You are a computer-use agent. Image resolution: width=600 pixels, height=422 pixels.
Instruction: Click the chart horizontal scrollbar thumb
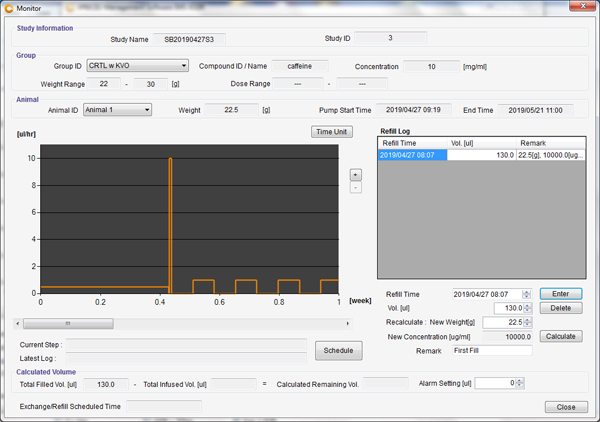pos(68,324)
